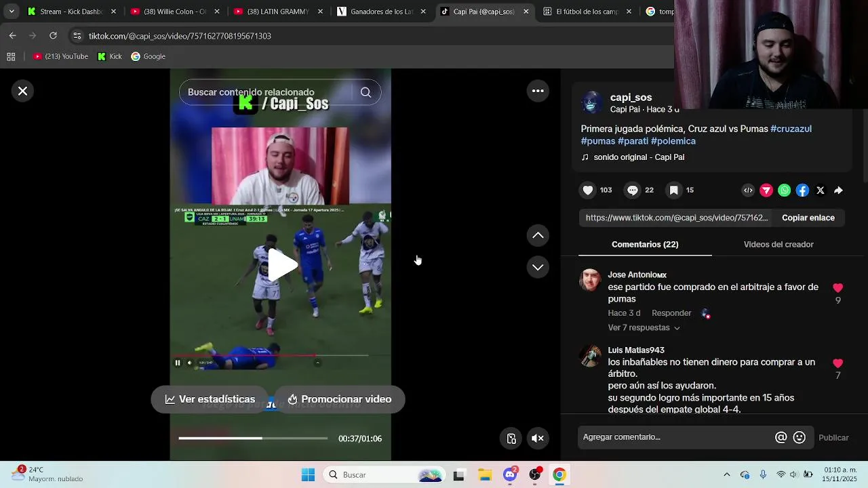Open #parati hashtag link
Image resolution: width=868 pixels, height=488 pixels.
(x=633, y=141)
